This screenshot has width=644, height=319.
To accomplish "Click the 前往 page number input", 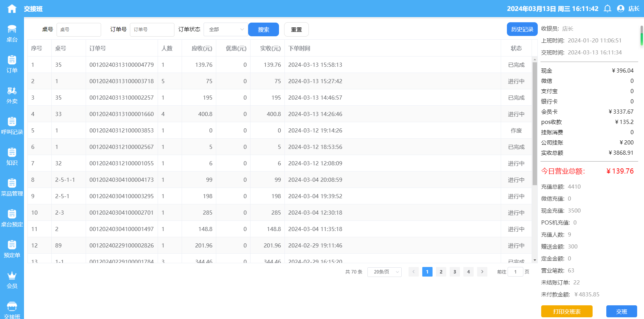I will pos(515,272).
